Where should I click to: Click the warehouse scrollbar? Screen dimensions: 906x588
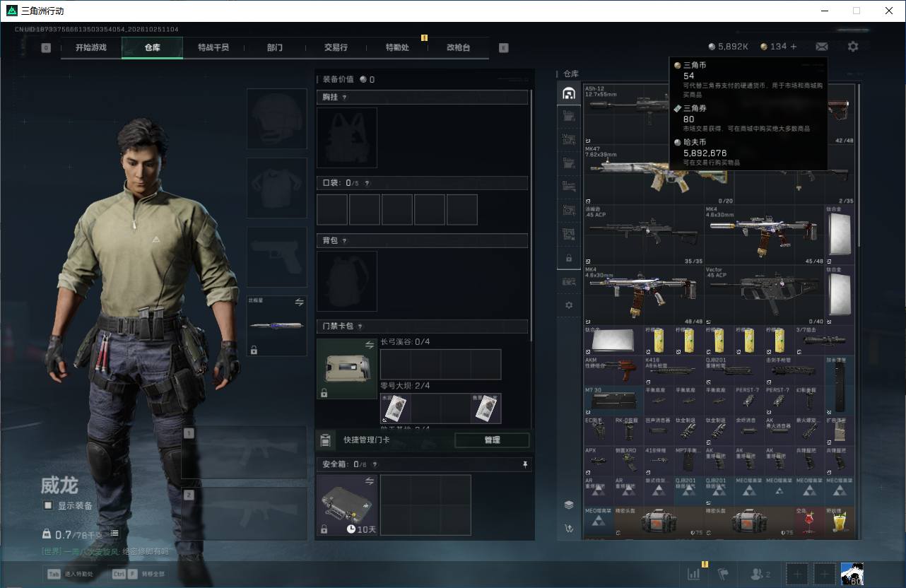(x=859, y=164)
